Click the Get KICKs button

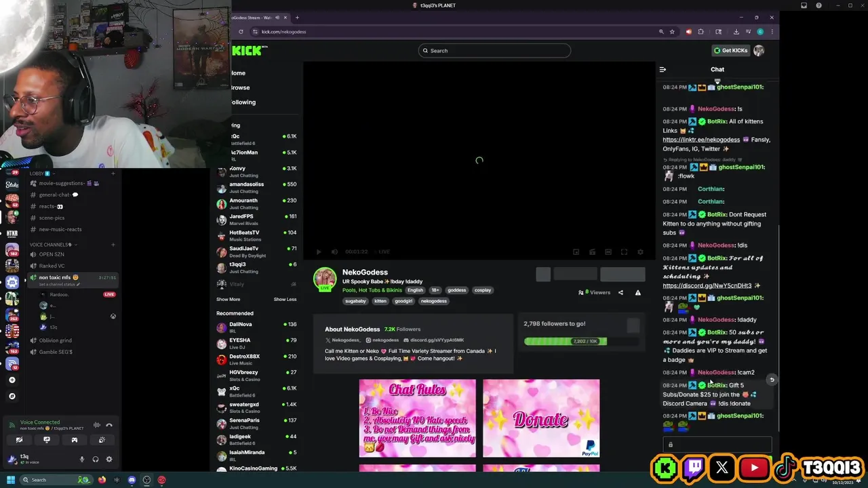coord(730,51)
